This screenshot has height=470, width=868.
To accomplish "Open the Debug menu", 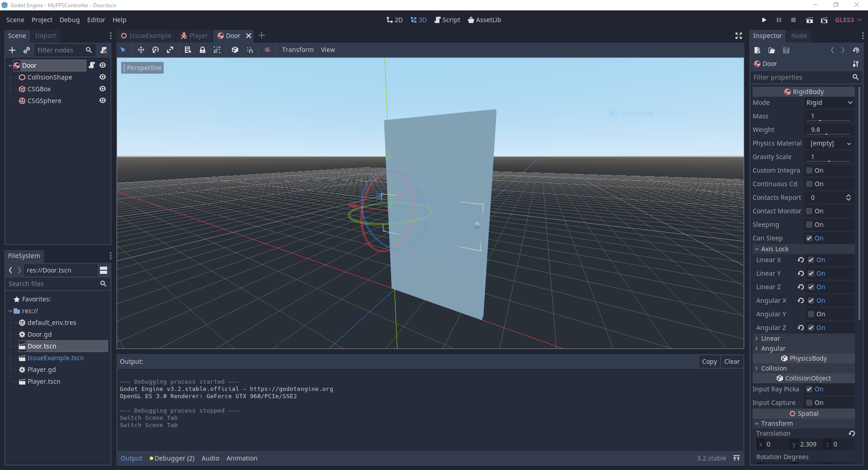I will pyautogui.click(x=70, y=20).
